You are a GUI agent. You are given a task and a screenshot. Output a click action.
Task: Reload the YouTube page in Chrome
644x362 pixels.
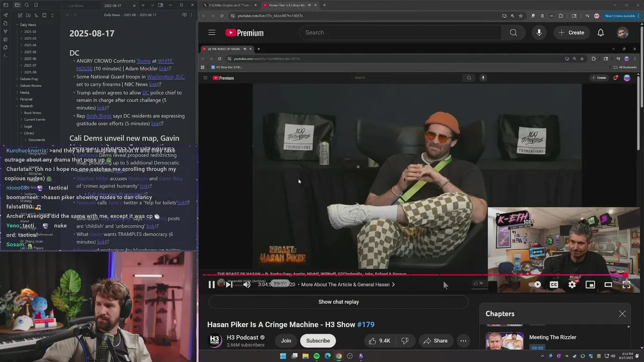tap(221, 16)
